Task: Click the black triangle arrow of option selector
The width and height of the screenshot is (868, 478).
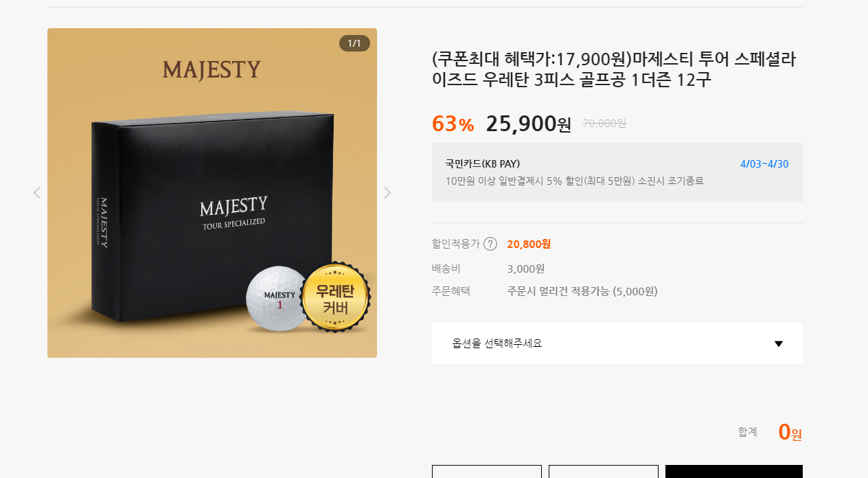Action: pos(779,344)
